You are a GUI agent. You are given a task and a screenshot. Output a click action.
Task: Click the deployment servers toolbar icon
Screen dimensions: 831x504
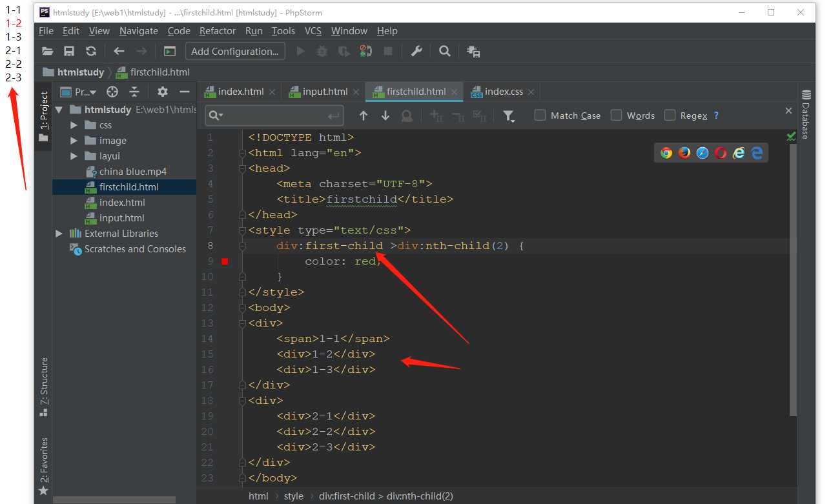pos(473,52)
